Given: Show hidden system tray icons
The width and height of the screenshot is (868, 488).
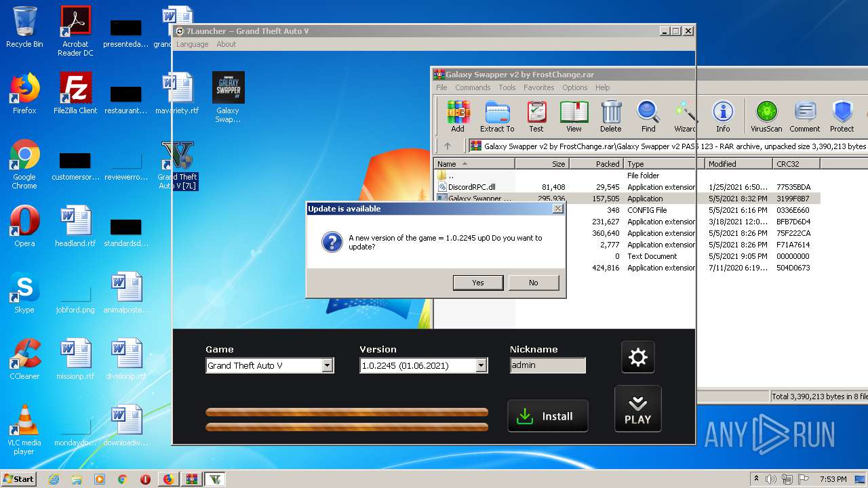Looking at the screenshot, I should [756, 479].
